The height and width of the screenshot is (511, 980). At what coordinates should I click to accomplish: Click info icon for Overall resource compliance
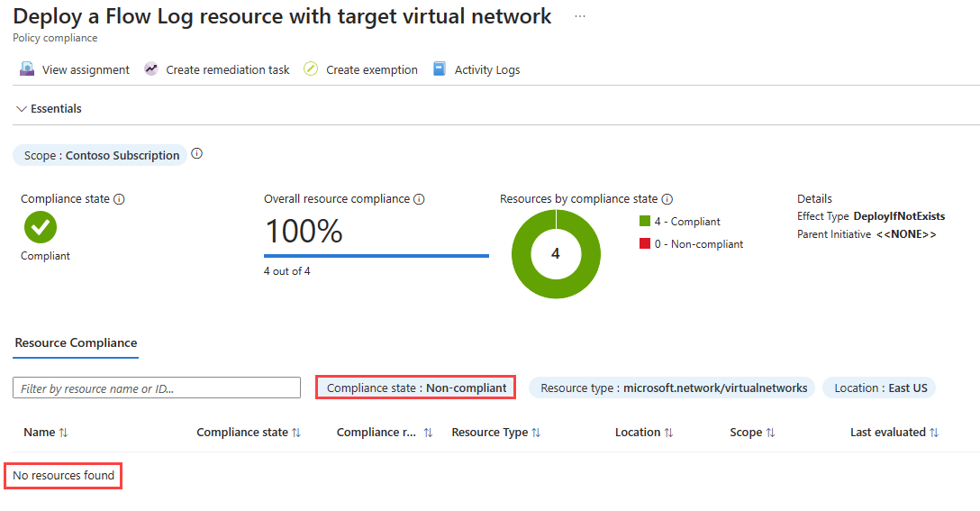[x=419, y=199]
